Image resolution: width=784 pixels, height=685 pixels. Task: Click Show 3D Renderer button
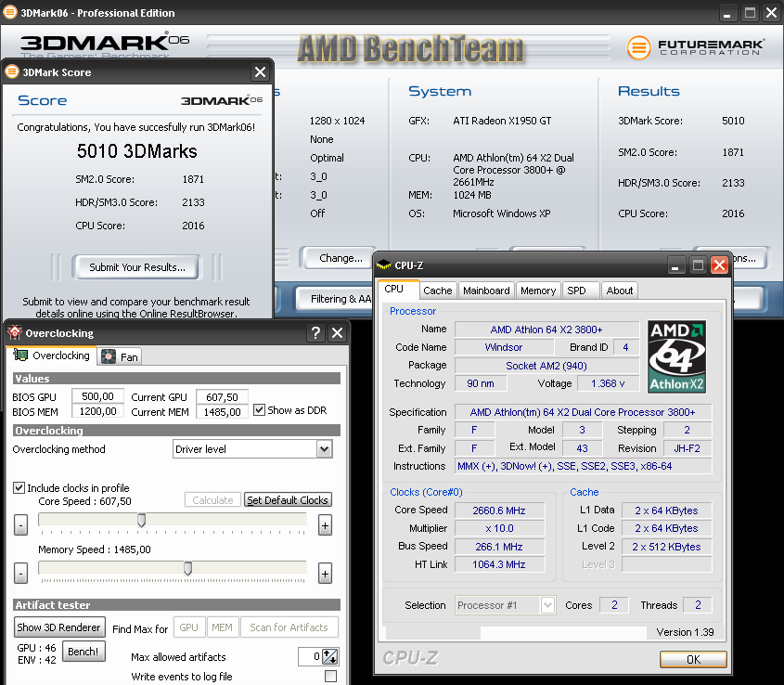pyautogui.click(x=59, y=627)
